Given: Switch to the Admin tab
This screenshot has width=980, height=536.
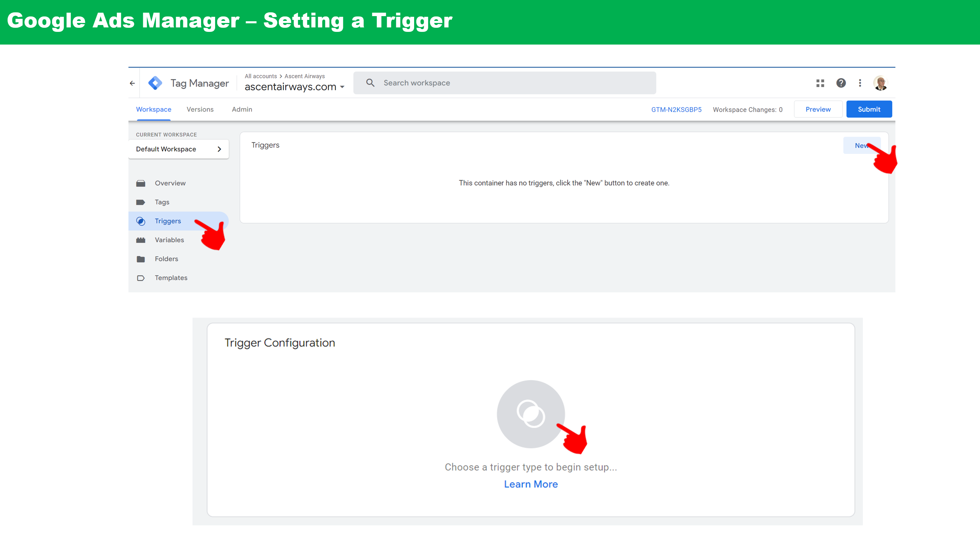Looking at the screenshot, I should 242,110.
